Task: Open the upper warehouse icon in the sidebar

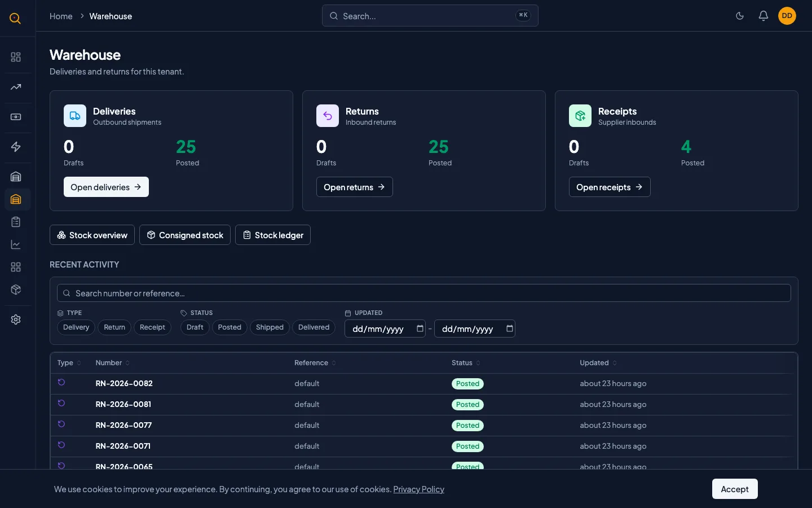Action: click(16, 177)
